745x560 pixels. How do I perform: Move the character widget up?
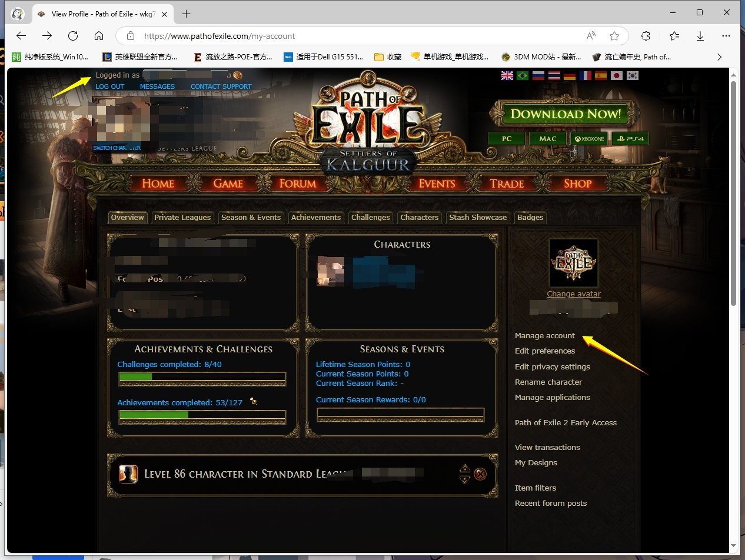(465, 469)
